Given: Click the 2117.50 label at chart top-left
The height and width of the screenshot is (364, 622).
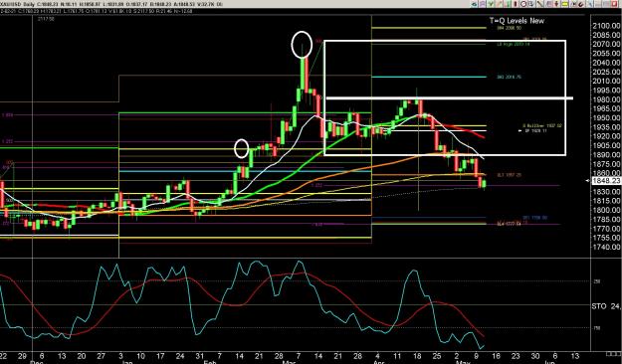Looking at the screenshot, I should (x=46, y=19).
